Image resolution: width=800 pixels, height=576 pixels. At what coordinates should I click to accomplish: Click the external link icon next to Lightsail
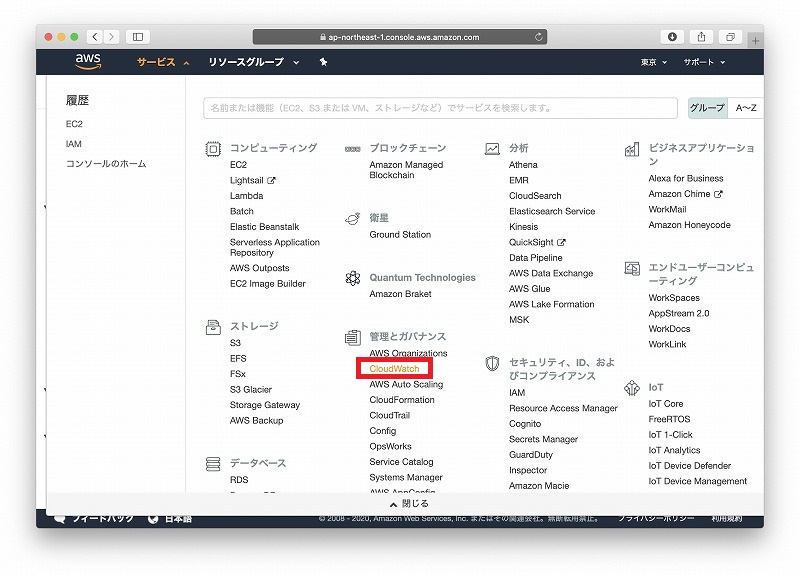click(x=271, y=181)
